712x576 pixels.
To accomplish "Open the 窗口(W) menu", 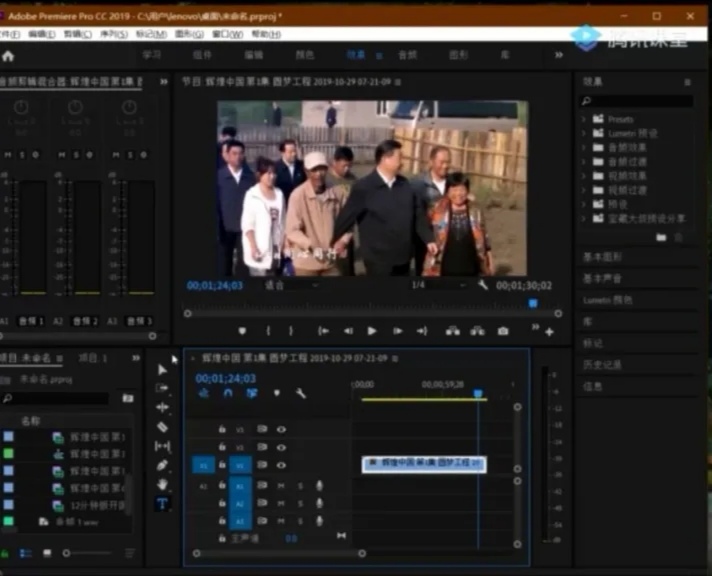I will (226, 34).
